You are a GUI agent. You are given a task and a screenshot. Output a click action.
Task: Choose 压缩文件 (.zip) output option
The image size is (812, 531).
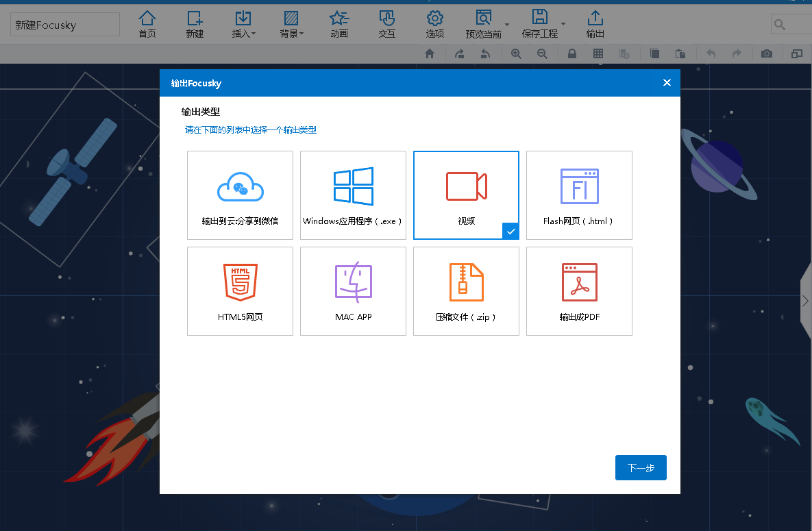[x=466, y=291]
